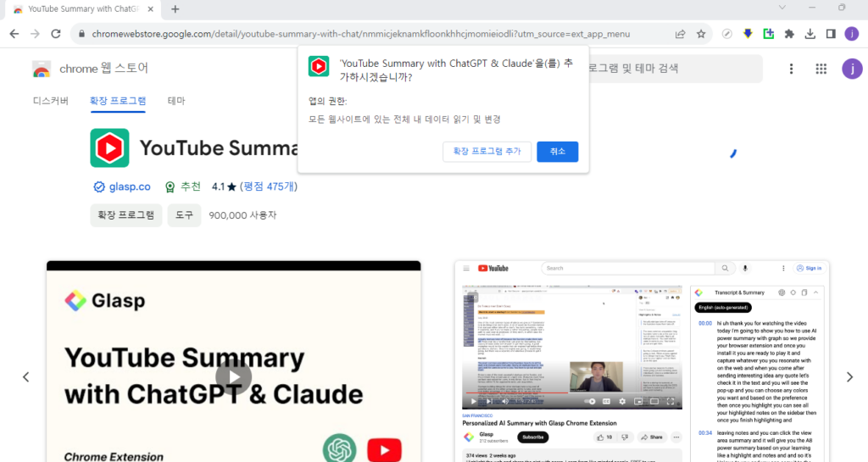Go forward in browser history
868x462 pixels.
point(35,34)
